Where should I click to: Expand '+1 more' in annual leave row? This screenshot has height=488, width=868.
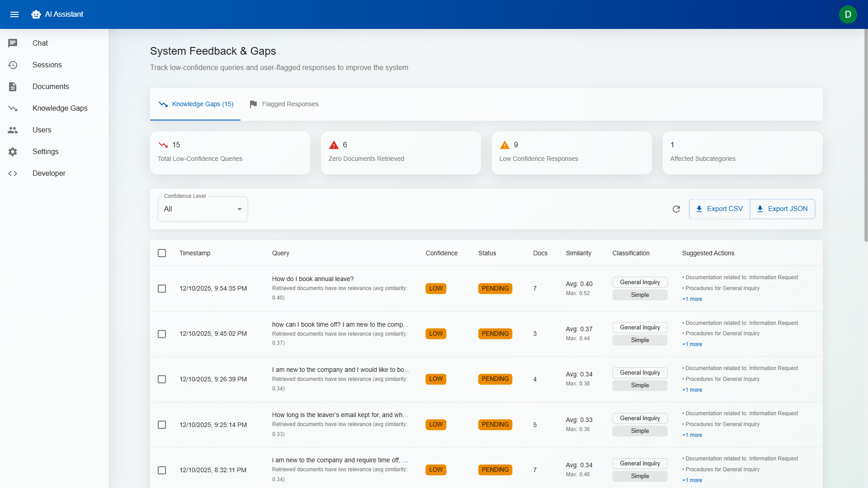(692, 299)
